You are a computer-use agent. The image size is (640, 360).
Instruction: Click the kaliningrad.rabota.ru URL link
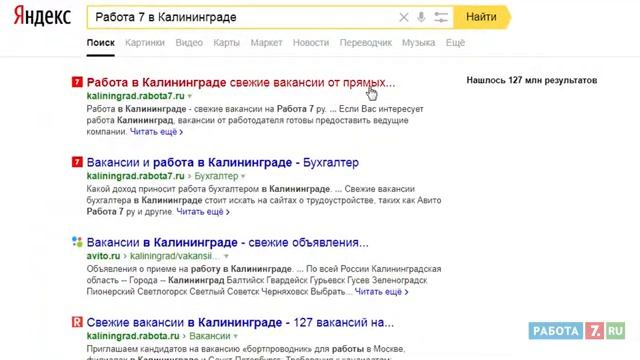click(133, 336)
